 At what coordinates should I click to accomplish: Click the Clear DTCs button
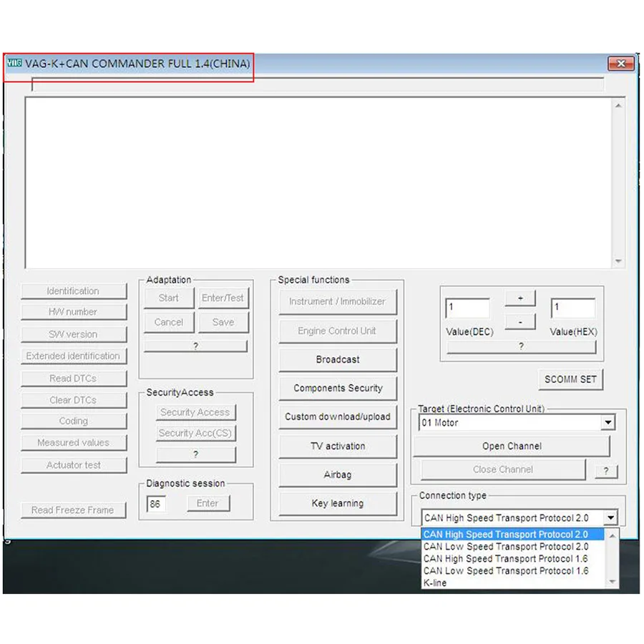click(74, 400)
